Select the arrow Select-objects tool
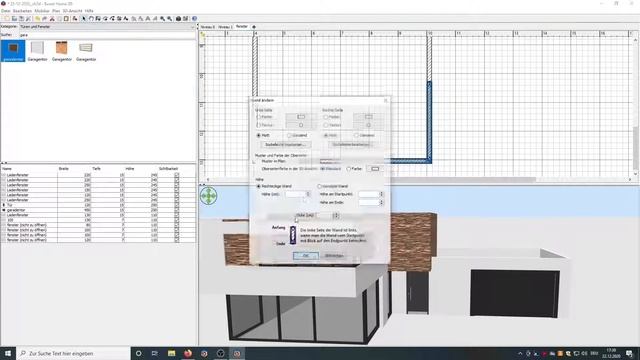 pyautogui.click(x=84, y=18)
